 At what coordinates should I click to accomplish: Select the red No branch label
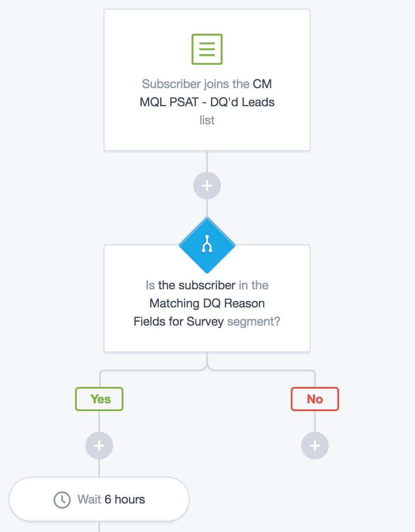click(x=315, y=399)
